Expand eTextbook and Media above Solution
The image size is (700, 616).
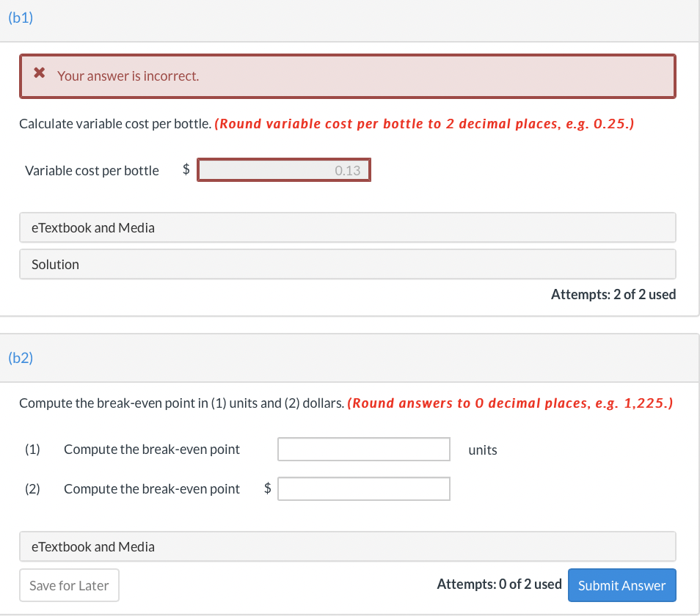click(x=347, y=227)
